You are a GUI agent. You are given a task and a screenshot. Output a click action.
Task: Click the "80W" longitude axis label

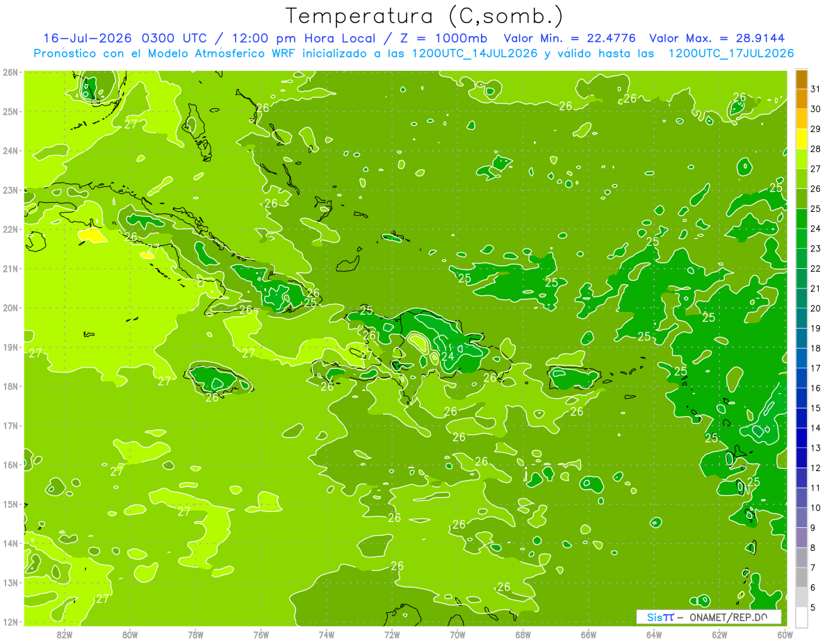pyautogui.click(x=130, y=634)
